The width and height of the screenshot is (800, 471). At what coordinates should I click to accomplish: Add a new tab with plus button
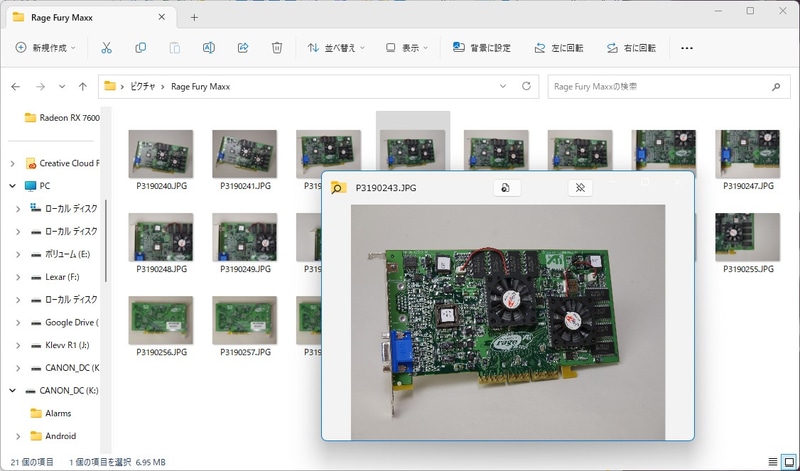pyautogui.click(x=194, y=17)
